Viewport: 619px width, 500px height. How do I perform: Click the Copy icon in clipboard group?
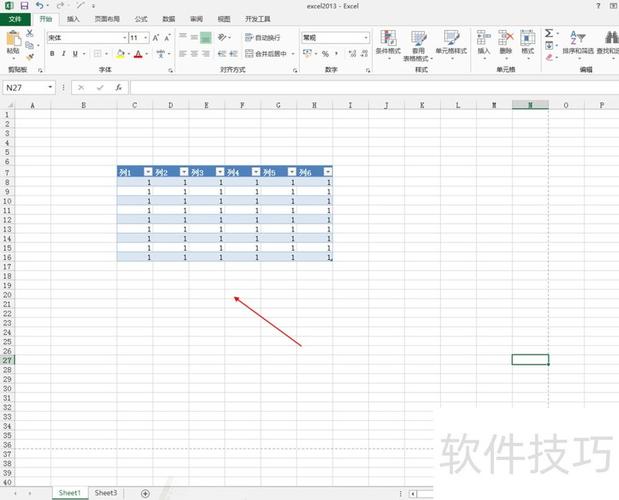[x=30, y=45]
